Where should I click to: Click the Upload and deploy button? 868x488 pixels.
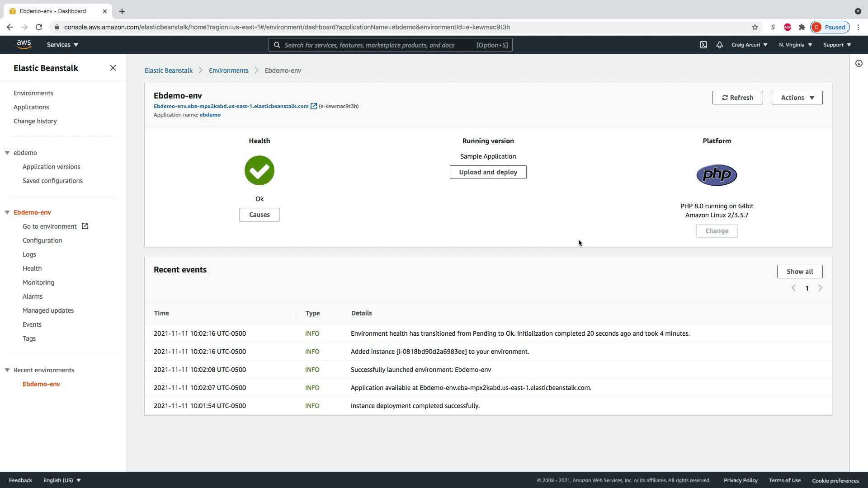point(488,172)
